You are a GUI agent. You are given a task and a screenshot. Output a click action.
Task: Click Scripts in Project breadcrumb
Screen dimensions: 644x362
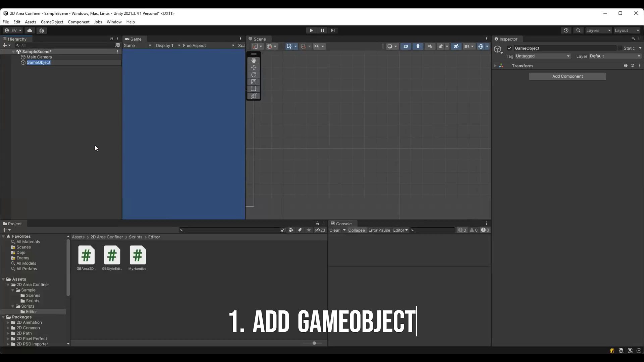(136, 237)
